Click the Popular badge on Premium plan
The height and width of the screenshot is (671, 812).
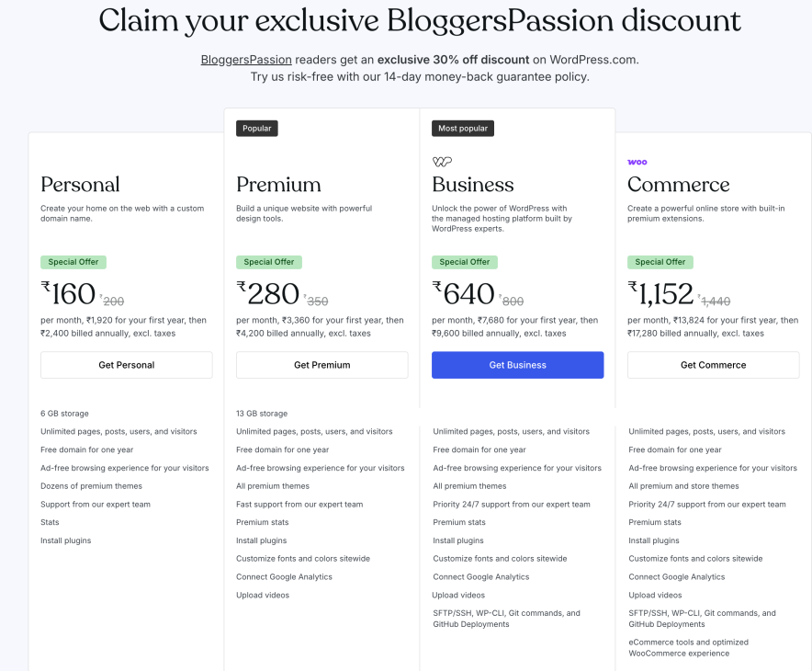pyautogui.click(x=256, y=128)
